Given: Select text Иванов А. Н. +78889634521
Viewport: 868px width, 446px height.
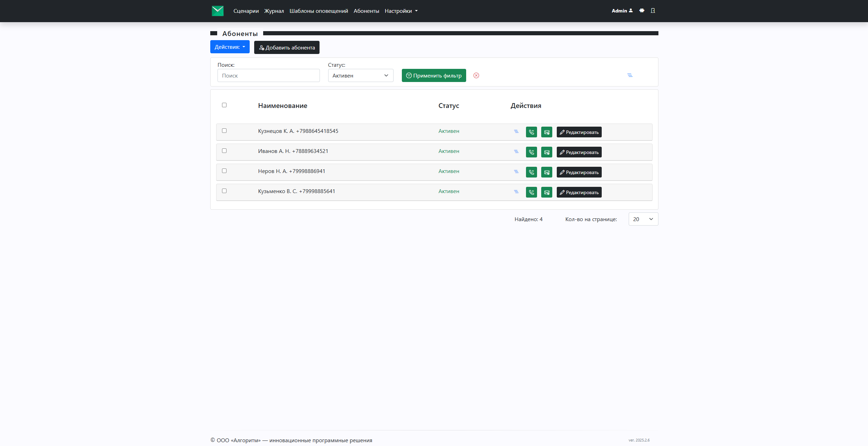Looking at the screenshot, I should tap(293, 151).
